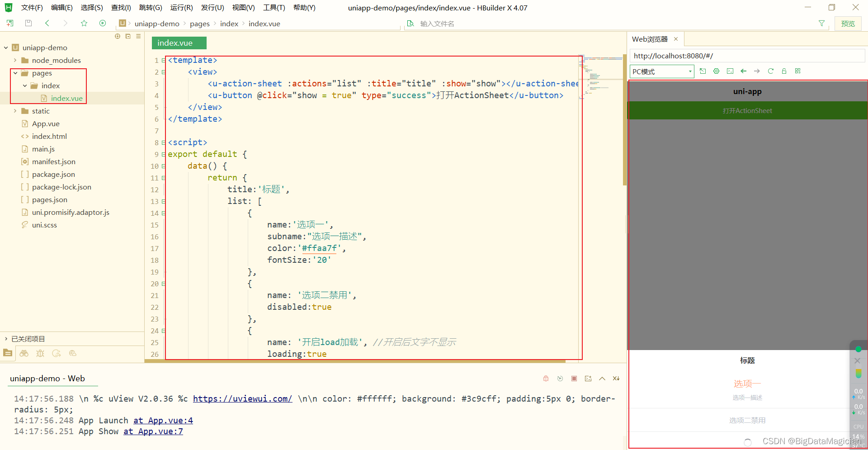Viewport: 868px width, 450px height.
Task: Click the cloud globe sidebar icon
Action: (73, 353)
